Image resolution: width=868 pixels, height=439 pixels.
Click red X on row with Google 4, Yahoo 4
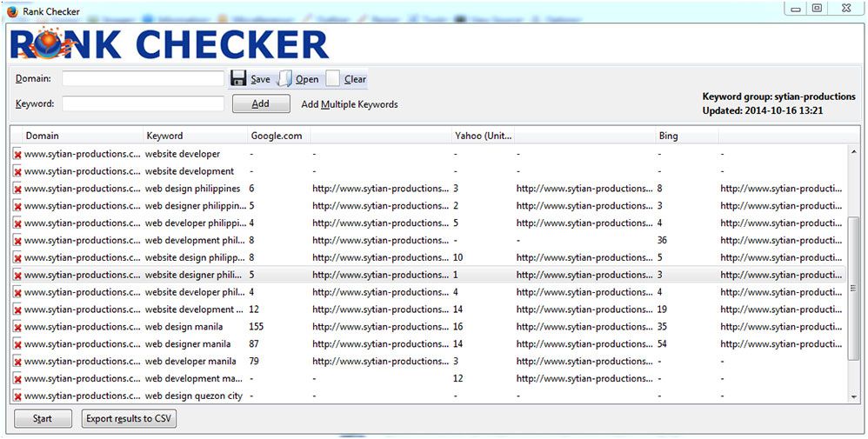17,292
